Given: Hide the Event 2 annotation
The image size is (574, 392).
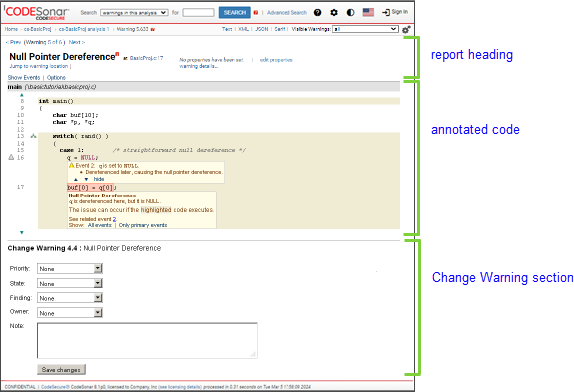Looking at the screenshot, I should (x=99, y=179).
